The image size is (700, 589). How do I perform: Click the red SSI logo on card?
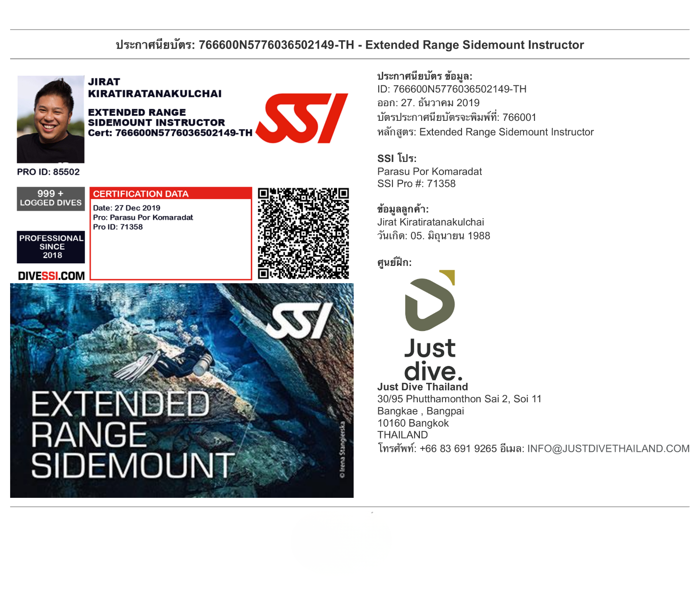(302, 118)
